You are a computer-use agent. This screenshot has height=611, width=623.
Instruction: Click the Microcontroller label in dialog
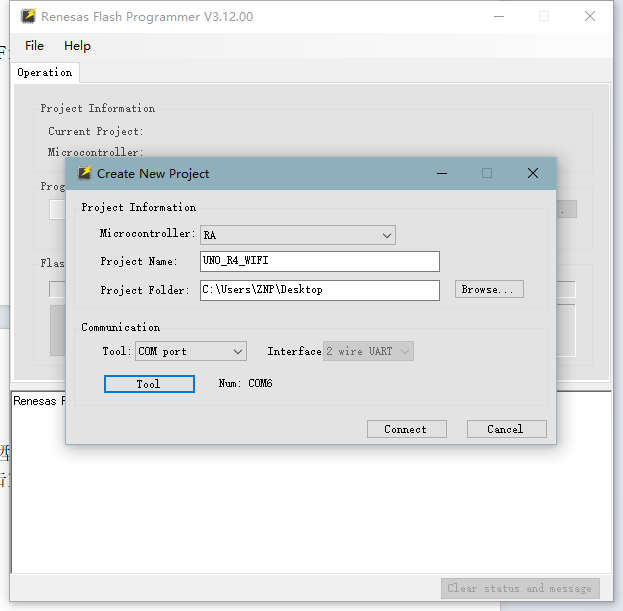tap(147, 233)
